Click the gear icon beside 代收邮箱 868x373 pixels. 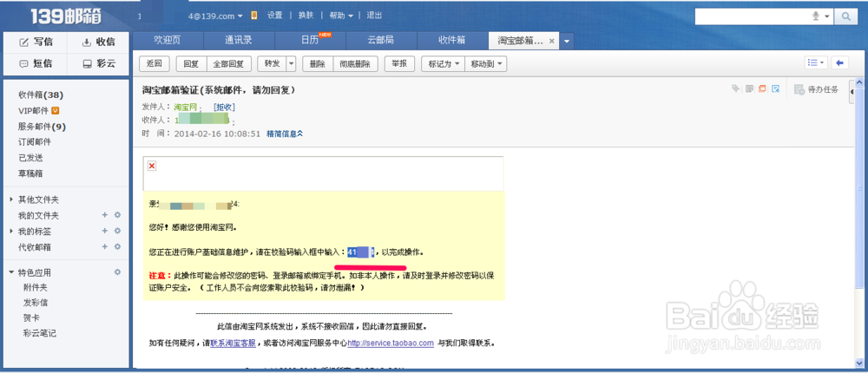coord(117,246)
